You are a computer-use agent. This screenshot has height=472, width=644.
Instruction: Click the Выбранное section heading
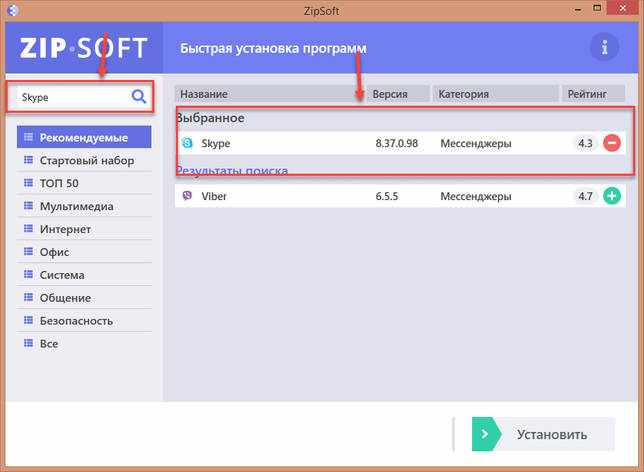211,118
